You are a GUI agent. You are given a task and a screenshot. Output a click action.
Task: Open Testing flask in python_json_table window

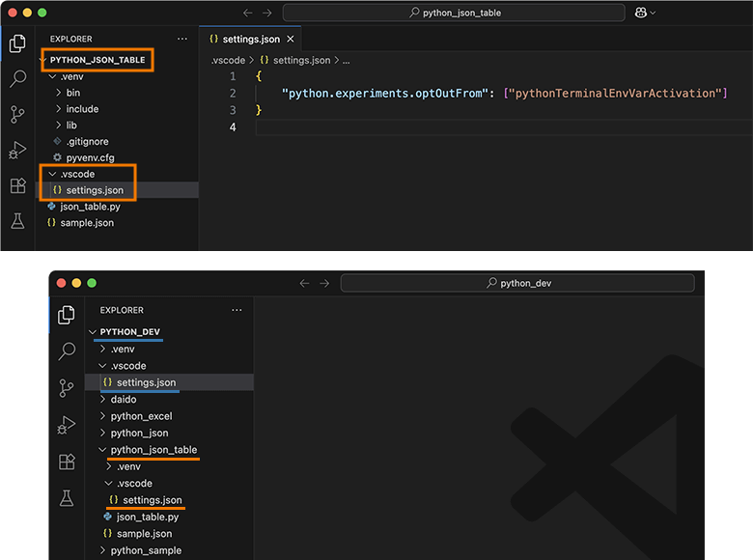click(17, 221)
